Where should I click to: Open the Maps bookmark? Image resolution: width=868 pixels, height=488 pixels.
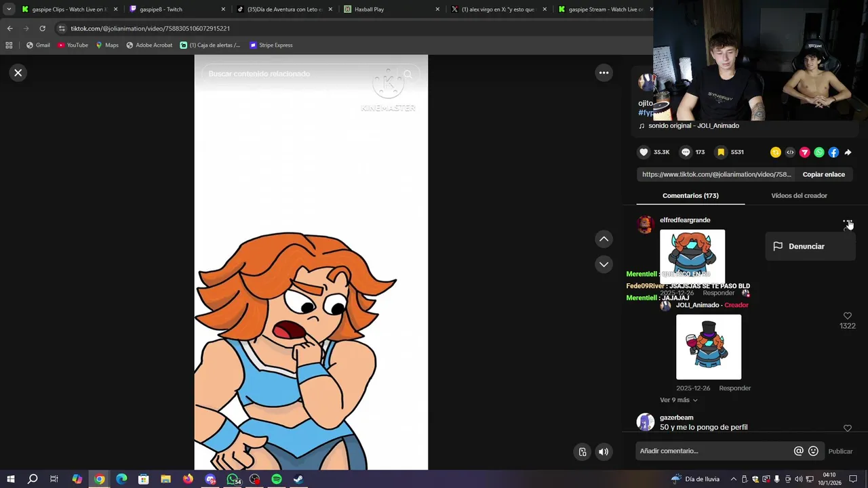pos(107,45)
